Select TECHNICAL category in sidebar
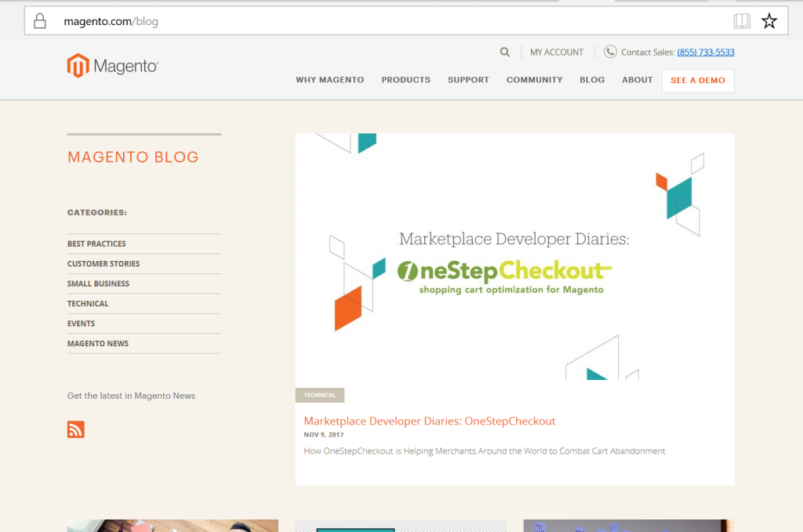This screenshot has height=532, width=803. (x=88, y=304)
